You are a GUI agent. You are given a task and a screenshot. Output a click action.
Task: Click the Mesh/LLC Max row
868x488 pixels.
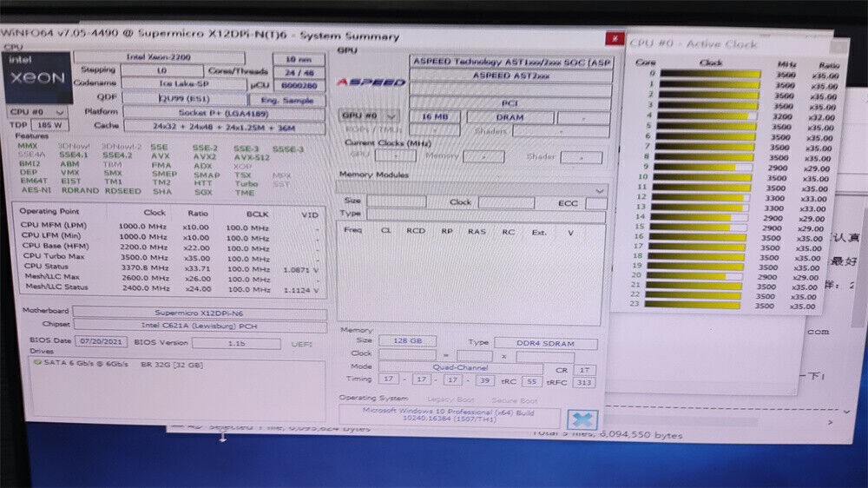pos(170,278)
